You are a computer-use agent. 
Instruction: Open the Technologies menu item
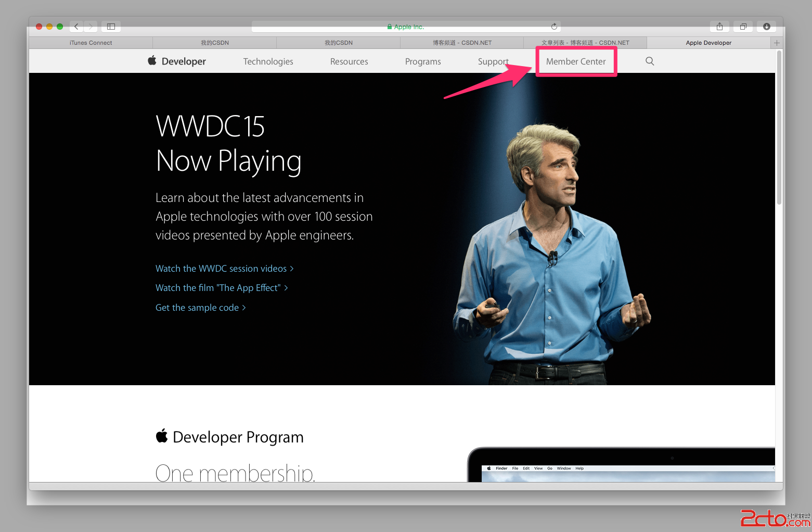[268, 61]
